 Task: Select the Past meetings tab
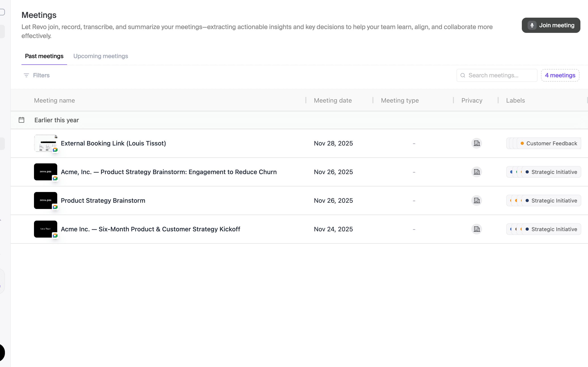tap(44, 56)
